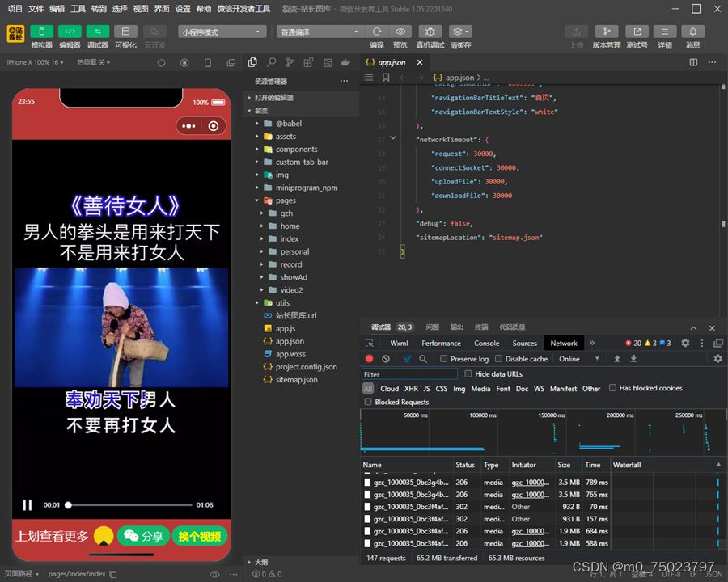Check Has blocked cookies
The width and height of the screenshot is (728, 582).
point(612,388)
